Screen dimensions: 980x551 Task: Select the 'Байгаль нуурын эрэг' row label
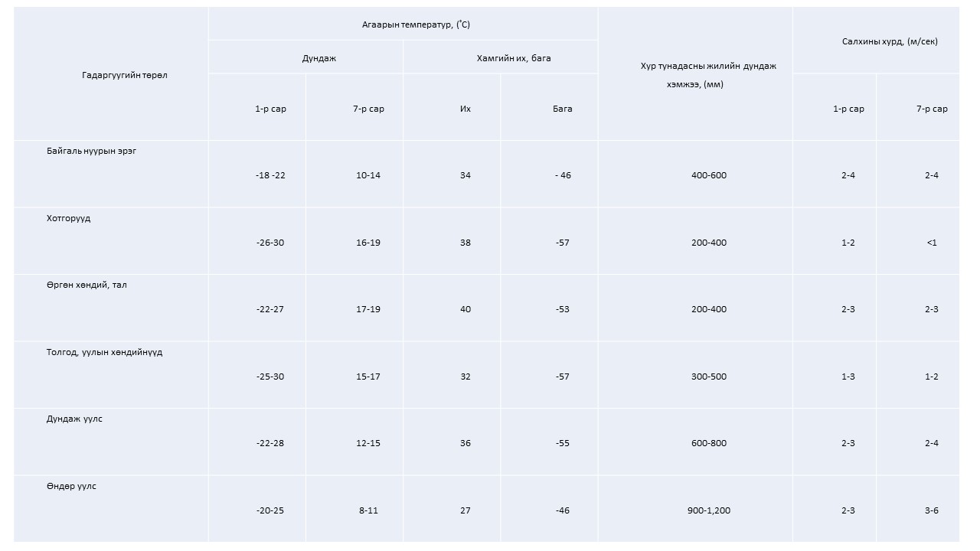(91, 151)
